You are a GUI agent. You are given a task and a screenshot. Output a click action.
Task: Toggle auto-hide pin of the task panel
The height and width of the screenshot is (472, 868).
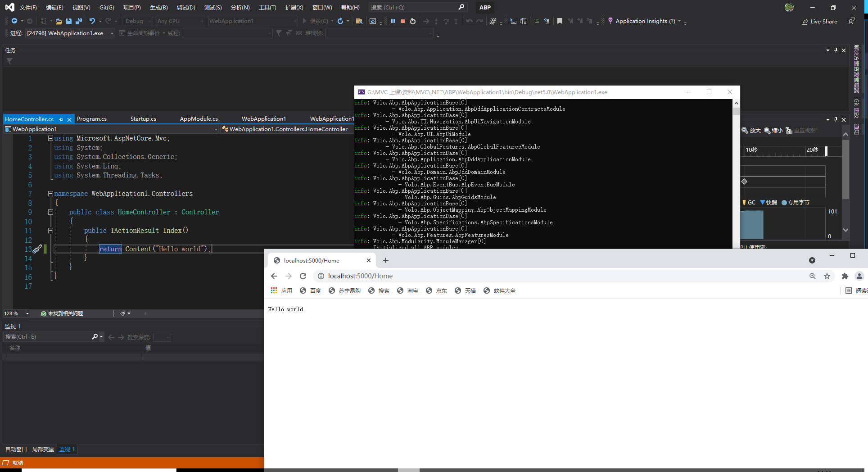[x=836, y=50]
